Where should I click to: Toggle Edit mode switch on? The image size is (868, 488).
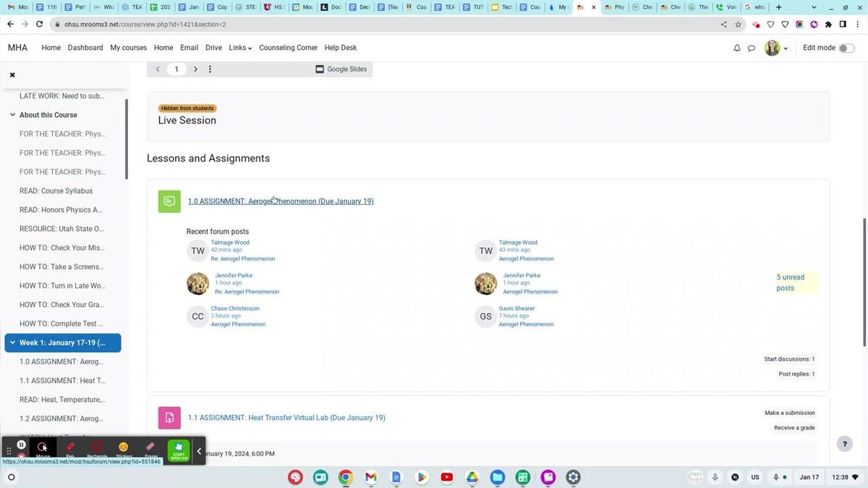point(846,48)
